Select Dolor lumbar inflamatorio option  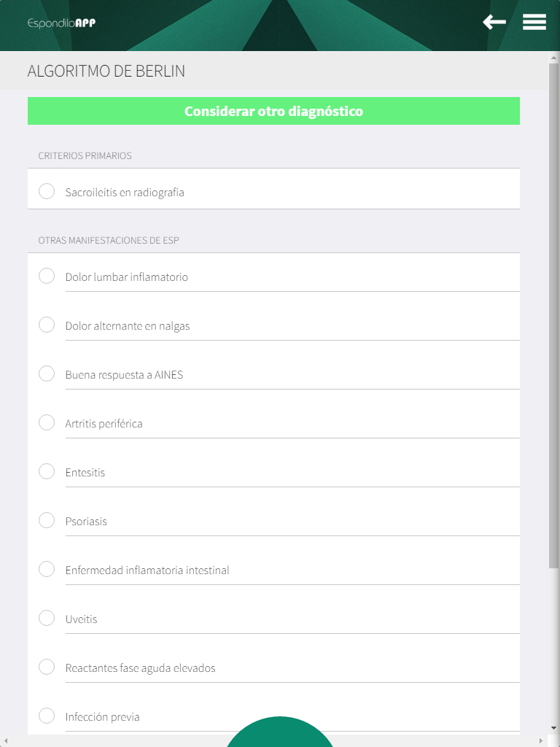pyautogui.click(x=47, y=276)
